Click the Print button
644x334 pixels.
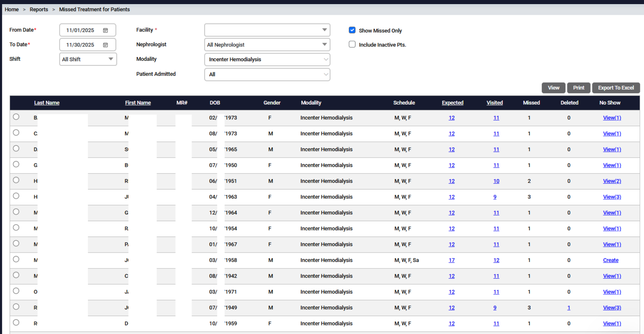578,88
